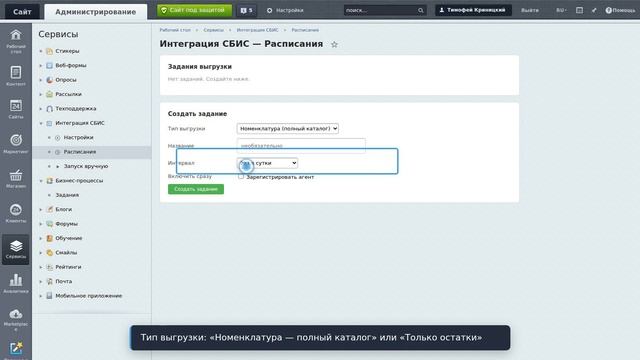Click the Выйти logout link
Viewport: 640px width, 360px height.
(x=530, y=10)
